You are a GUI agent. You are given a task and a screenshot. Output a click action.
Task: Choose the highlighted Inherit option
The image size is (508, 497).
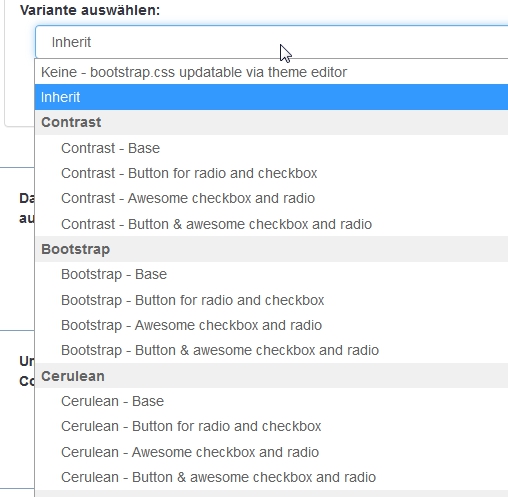click(272, 97)
